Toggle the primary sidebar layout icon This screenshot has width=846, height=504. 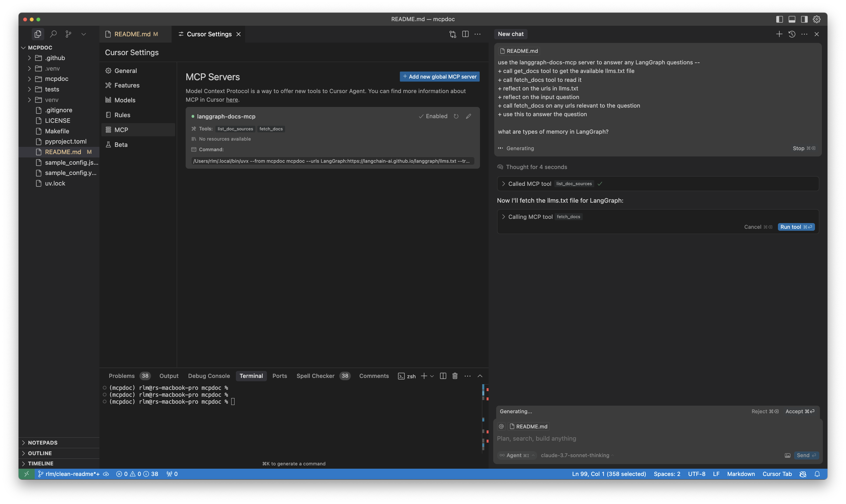click(x=779, y=19)
